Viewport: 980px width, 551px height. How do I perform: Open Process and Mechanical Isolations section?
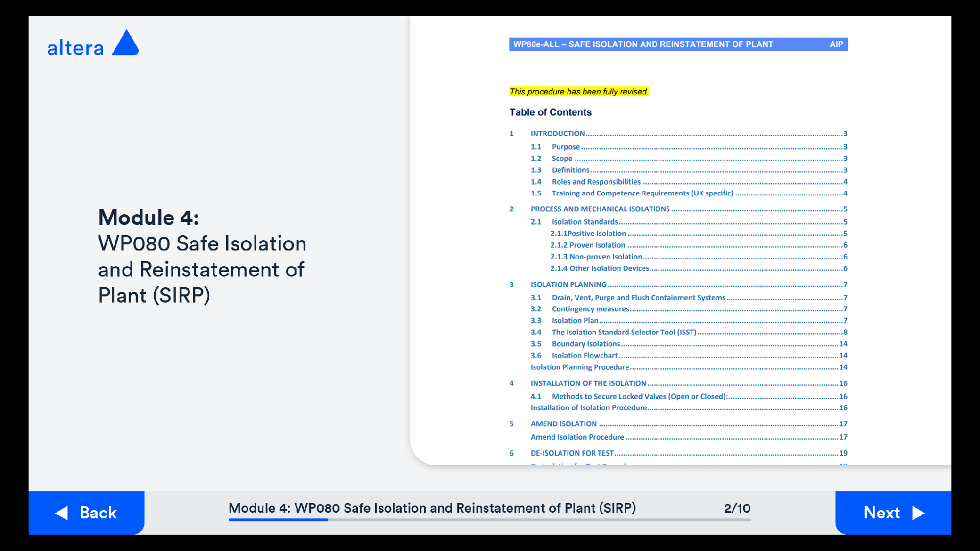click(x=600, y=209)
